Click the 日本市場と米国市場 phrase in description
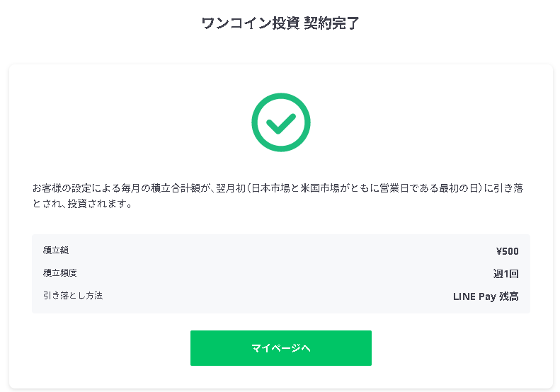The image size is (560, 392). (x=296, y=188)
